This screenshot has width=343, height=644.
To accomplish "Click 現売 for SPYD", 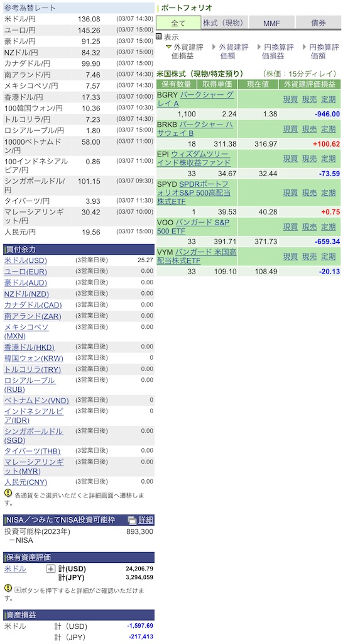I will [x=309, y=192].
